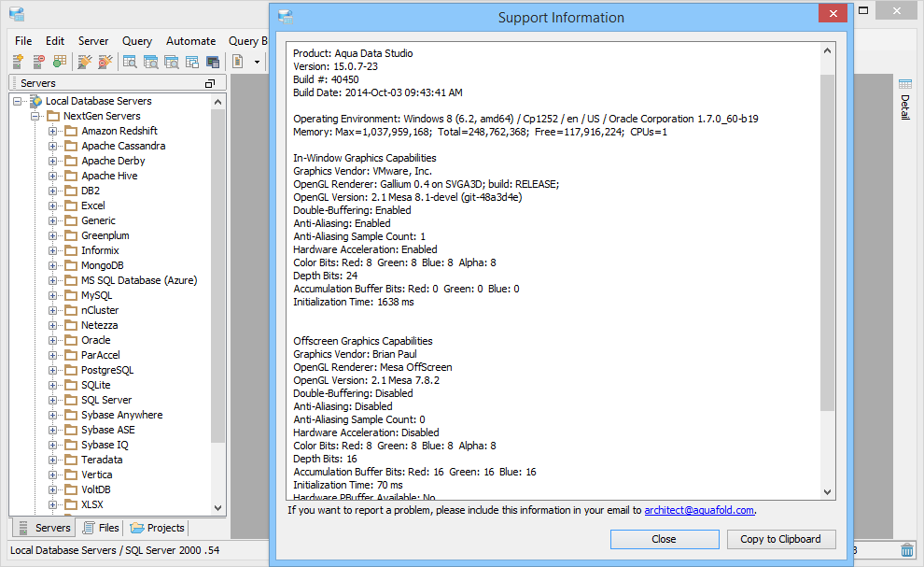Image resolution: width=924 pixels, height=567 pixels.
Task: Click the Connect Server plug icon
Action: (x=85, y=62)
